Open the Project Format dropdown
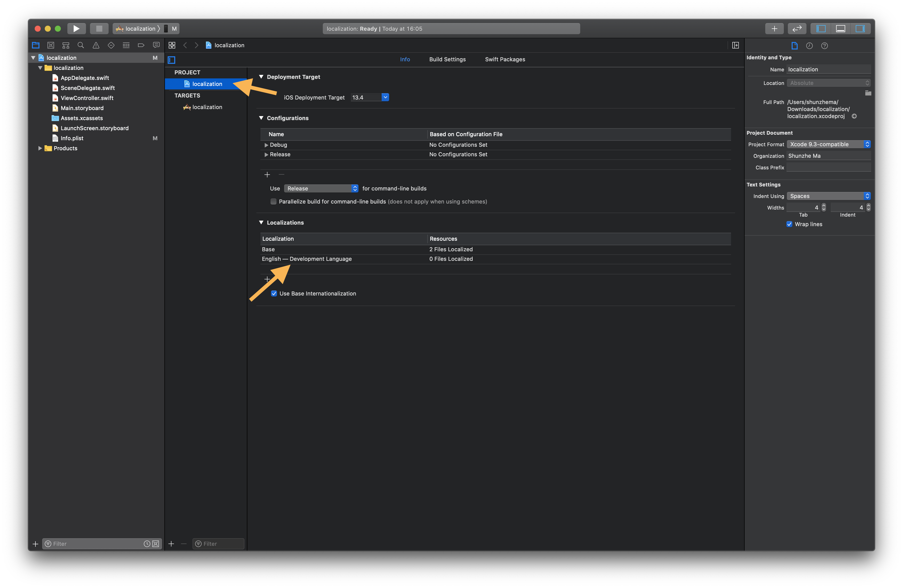Image resolution: width=903 pixels, height=588 pixels. click(829, 144)
